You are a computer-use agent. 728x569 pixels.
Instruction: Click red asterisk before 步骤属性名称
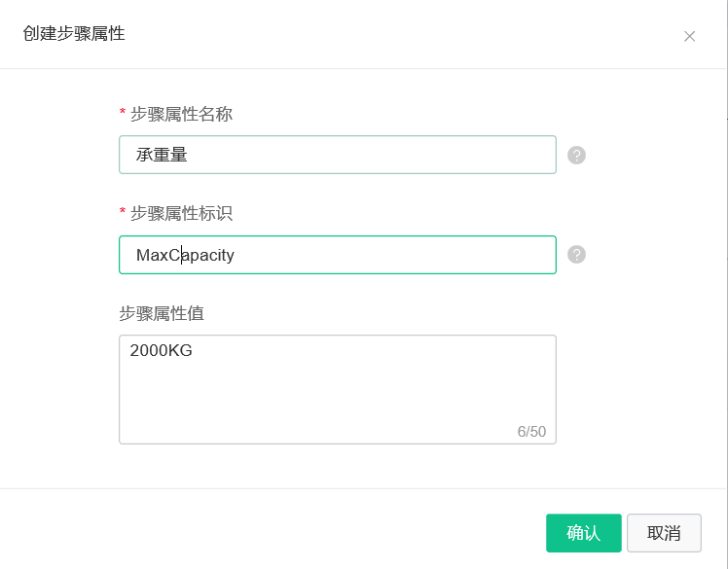(123, 112)
